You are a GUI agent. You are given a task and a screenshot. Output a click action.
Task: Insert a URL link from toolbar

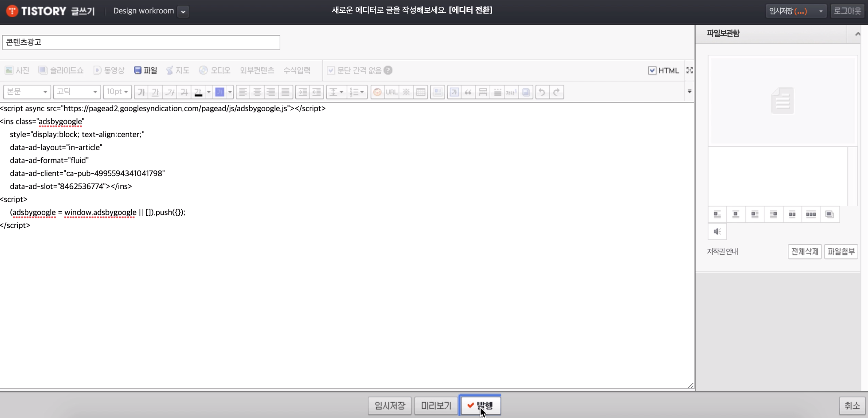point(392,92)
